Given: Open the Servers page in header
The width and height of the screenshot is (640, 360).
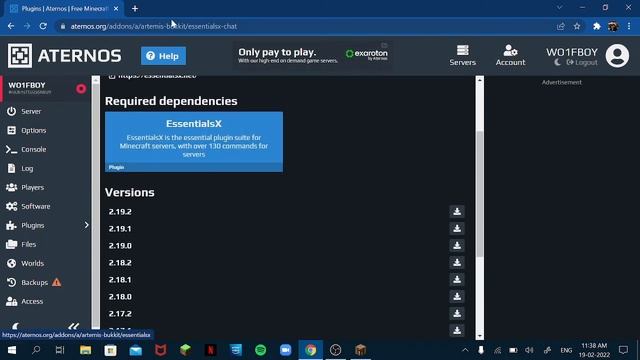Looking at the screenshot, I should point(462,56).
